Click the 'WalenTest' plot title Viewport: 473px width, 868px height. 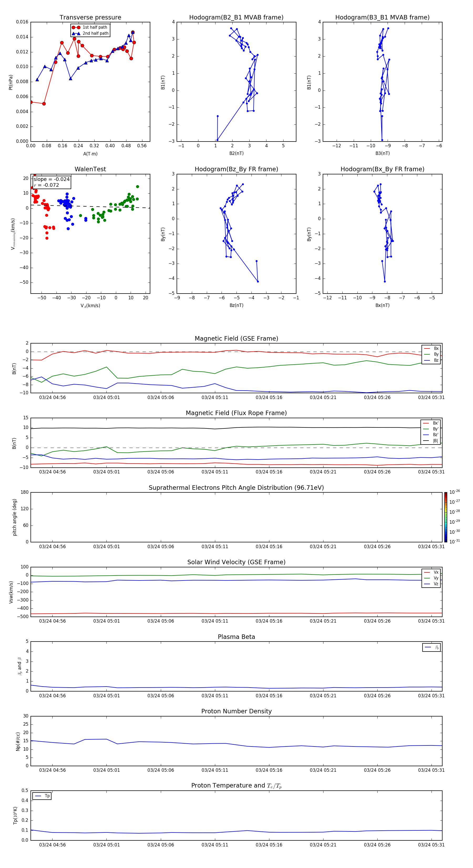tap(90, 169)
